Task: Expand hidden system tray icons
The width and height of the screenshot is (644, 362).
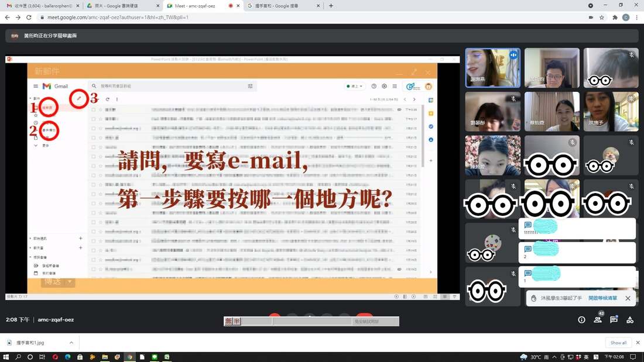Action: click(x=554, y=357)
